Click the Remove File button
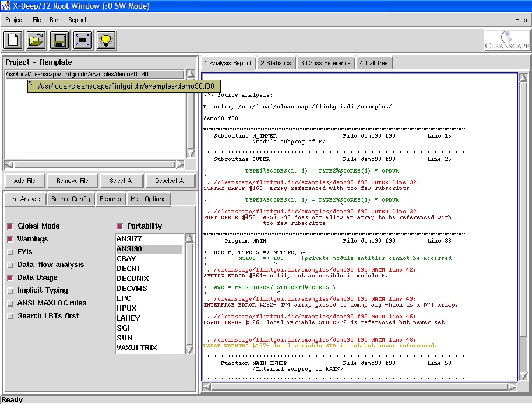The width and height of the screenshot is (532, 404). click(73, 181)
